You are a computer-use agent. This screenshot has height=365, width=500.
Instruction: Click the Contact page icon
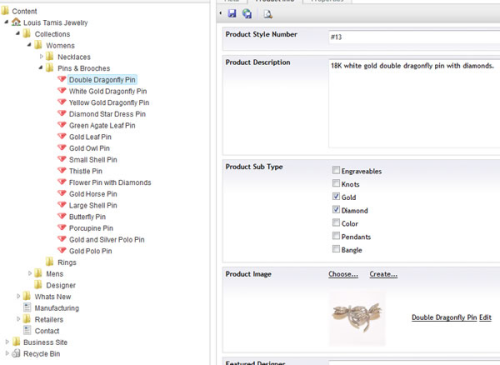pos(28,330)
